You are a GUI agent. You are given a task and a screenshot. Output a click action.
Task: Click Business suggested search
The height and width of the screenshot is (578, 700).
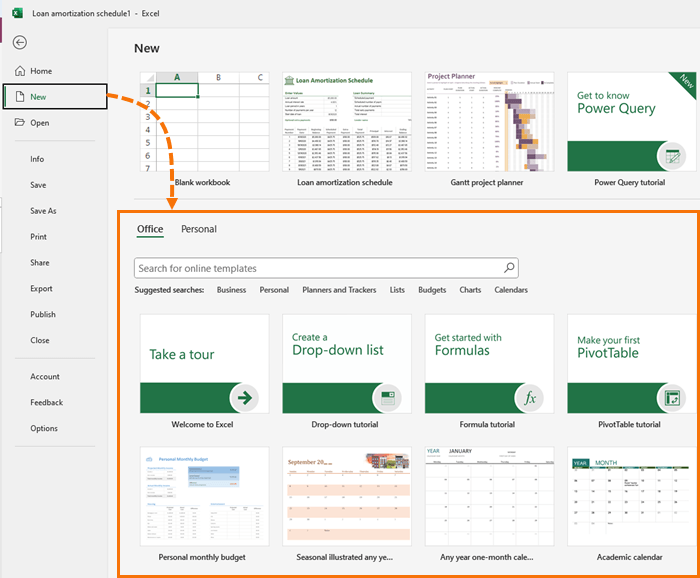click(x=231, y=290)
